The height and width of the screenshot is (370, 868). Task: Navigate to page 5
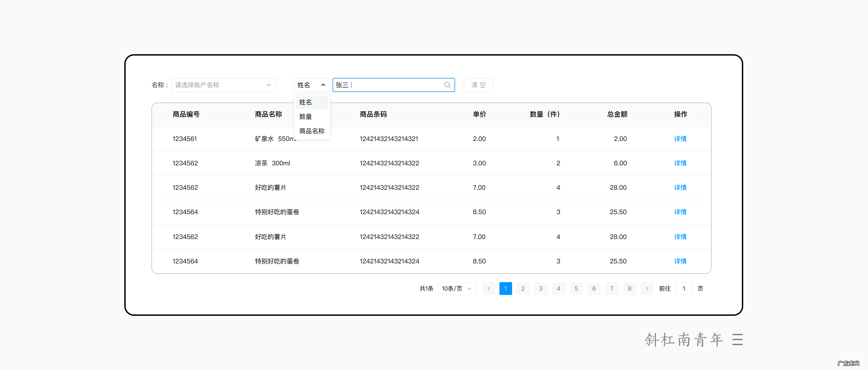(576, 288)
